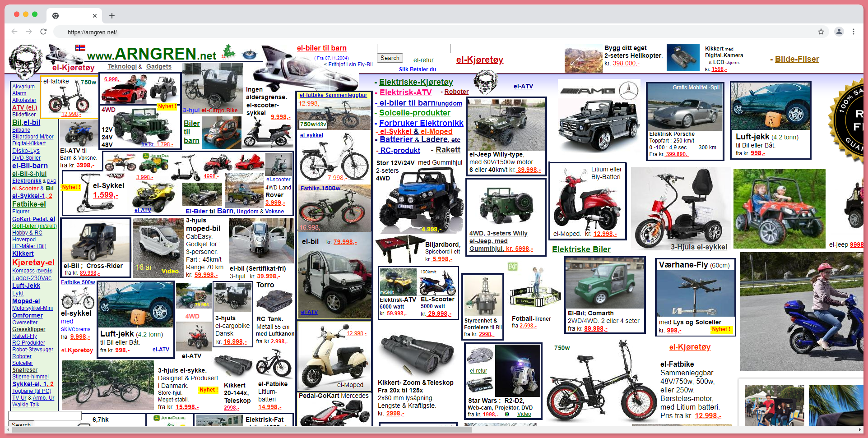Click the forward navigation arrow
The image size is (868, 438).
(x=29, y=32)
